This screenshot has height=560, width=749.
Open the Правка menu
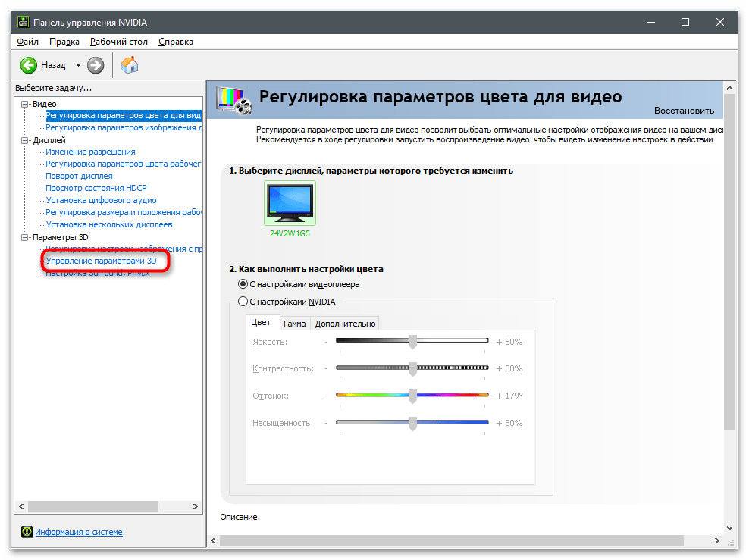coord(64,42)
